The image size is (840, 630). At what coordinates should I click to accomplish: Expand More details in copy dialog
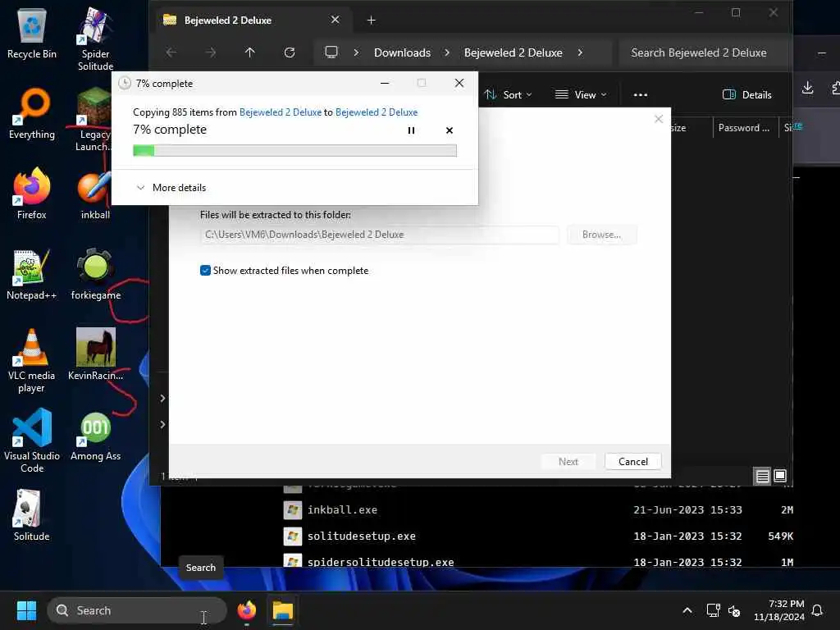[x=171, y=188]
